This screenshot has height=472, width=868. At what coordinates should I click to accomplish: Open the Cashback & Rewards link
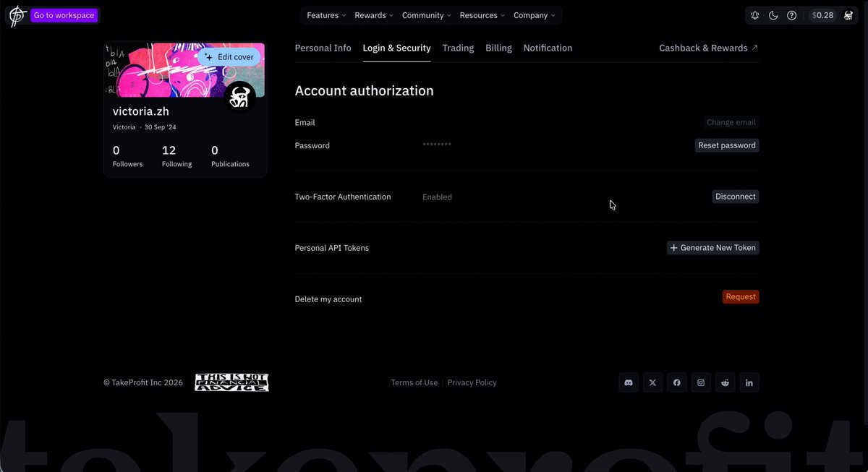(x=708, y=48)
